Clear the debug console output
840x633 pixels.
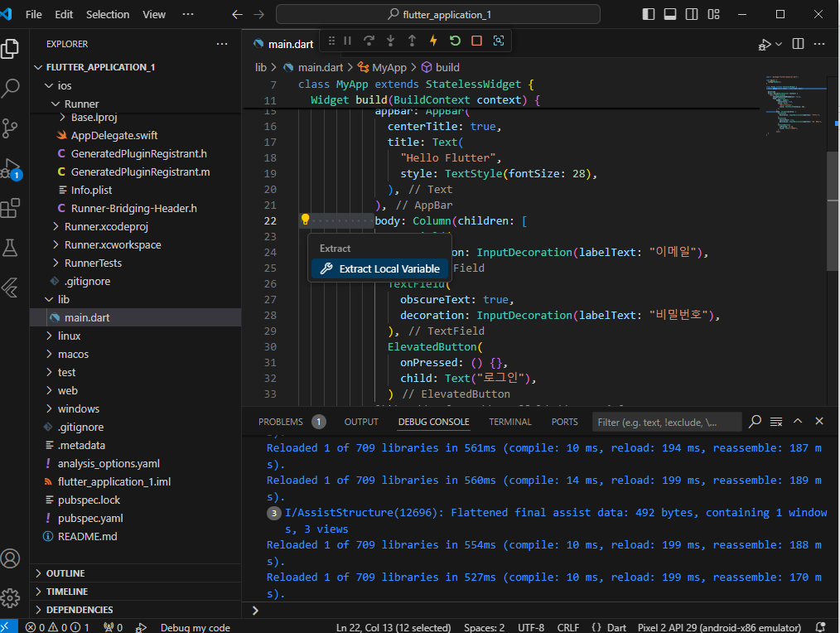pos(776,422)
